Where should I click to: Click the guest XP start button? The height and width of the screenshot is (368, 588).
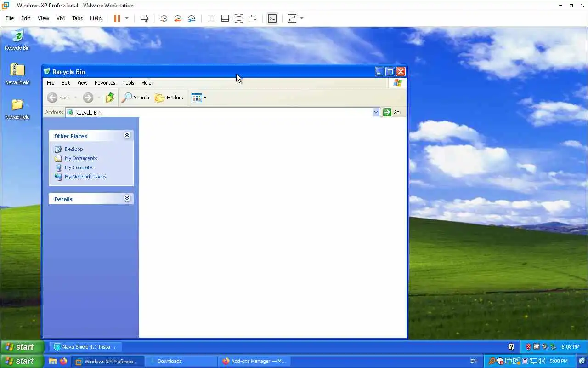(22, 347)
